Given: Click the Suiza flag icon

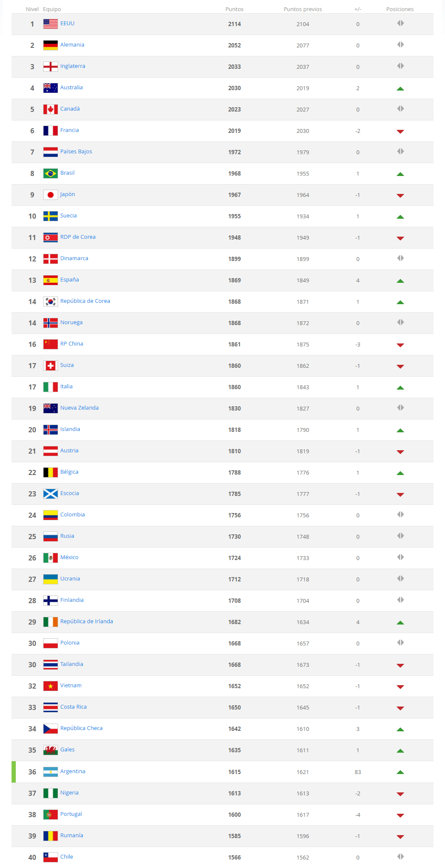Looking at the screenshot, I should pos(50,366).
